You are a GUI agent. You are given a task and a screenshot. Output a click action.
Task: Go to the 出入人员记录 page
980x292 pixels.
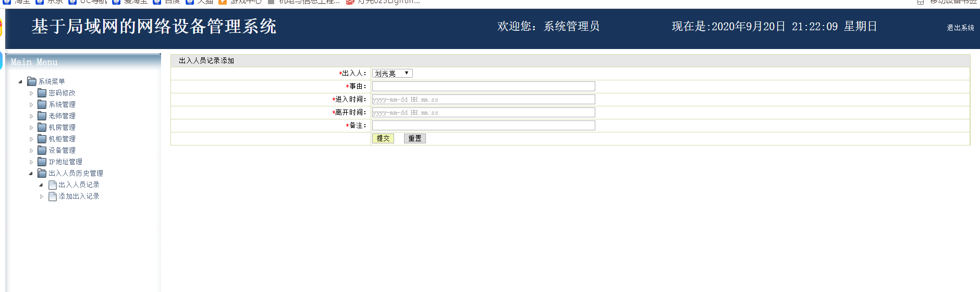[x=79, y=185]
